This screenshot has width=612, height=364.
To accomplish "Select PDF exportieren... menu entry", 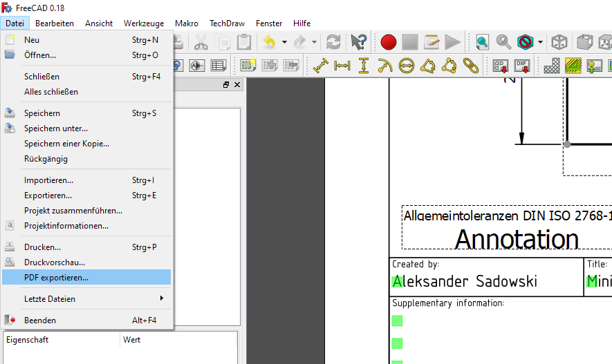I will click(x=86, y=277).
